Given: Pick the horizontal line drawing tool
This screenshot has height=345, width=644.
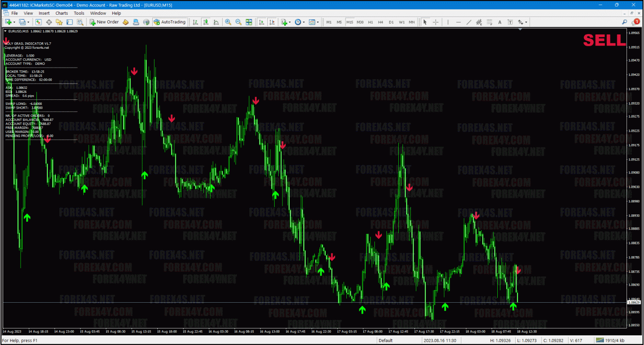Looking at the screenshot, I should point(458,22).
